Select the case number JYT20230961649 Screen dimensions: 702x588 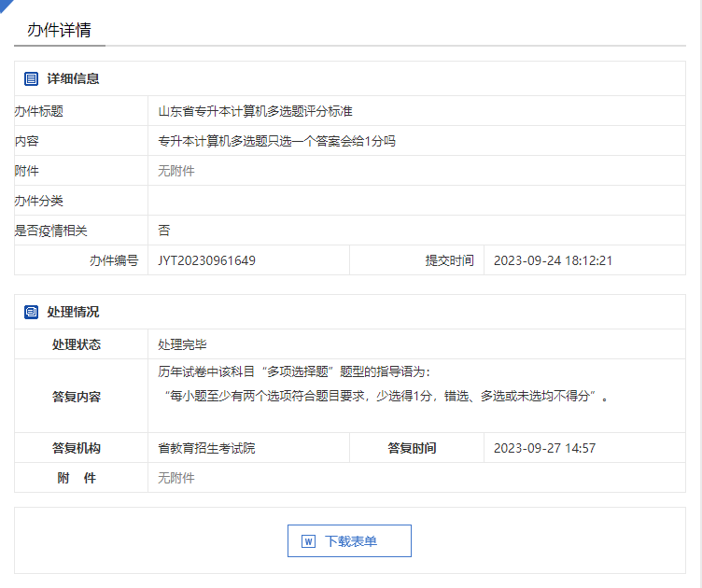pyautogui.click(x=206, y=260)
